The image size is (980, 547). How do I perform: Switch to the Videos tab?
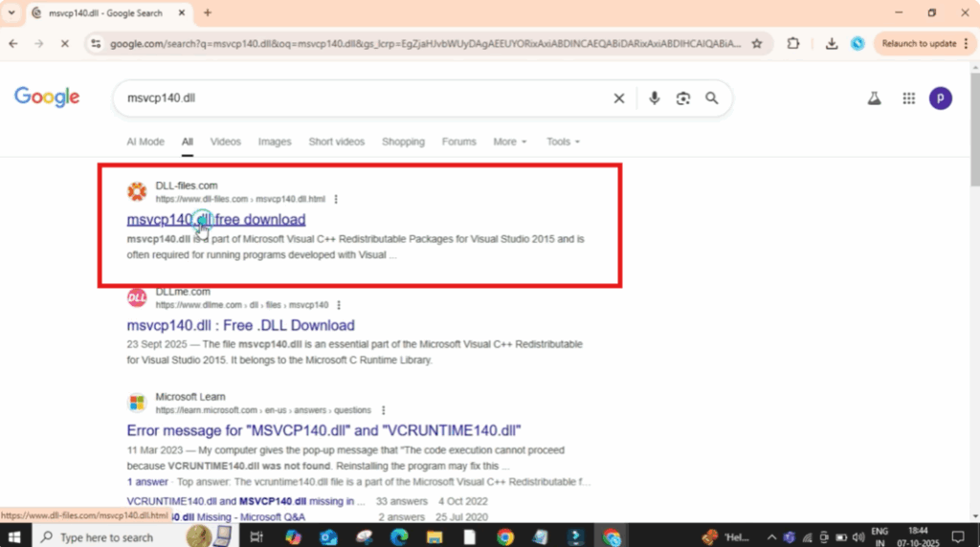click(x=226, y=142)
